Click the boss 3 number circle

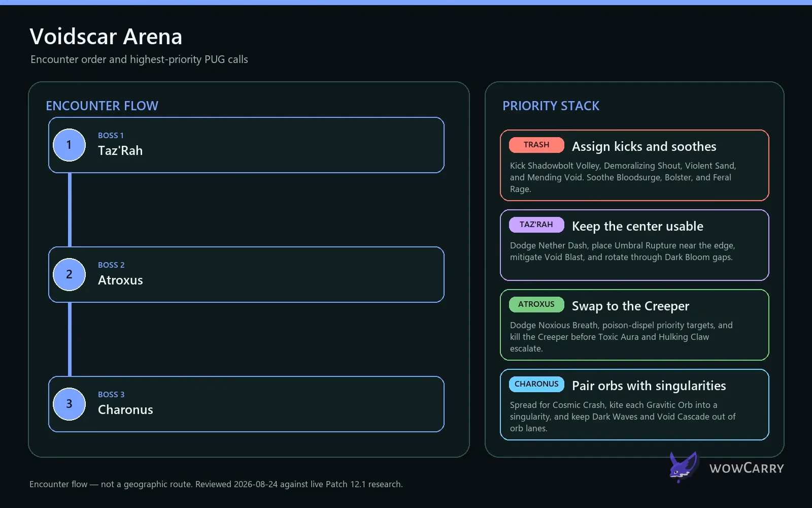pos(70,404)
